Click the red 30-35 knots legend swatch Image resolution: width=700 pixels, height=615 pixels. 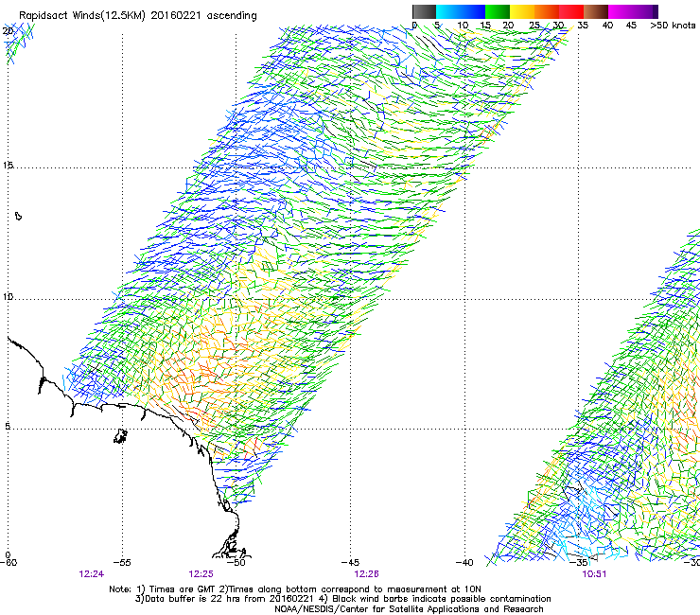tap(571, 11)
